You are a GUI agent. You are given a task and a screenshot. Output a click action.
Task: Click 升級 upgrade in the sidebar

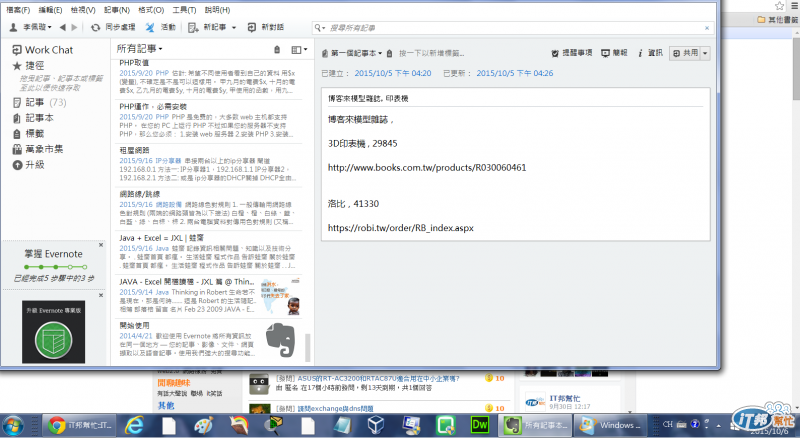[x=29, y=165]
